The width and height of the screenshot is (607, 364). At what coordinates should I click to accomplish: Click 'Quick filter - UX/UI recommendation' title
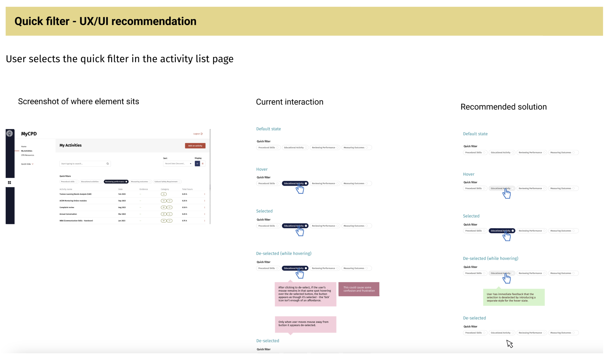point(105,21)
